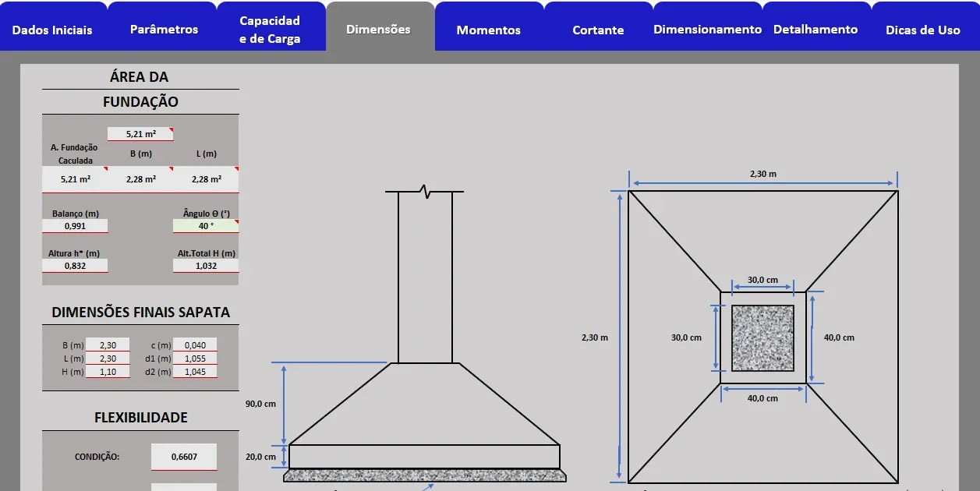Select the Altura h* value 0,832

(x=75, y=266)
